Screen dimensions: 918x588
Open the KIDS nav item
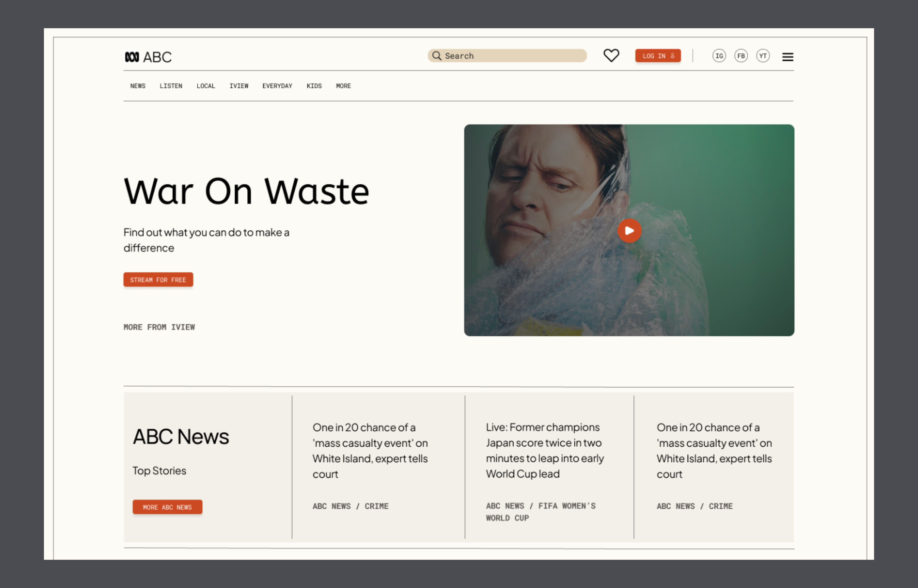point(314,86)
